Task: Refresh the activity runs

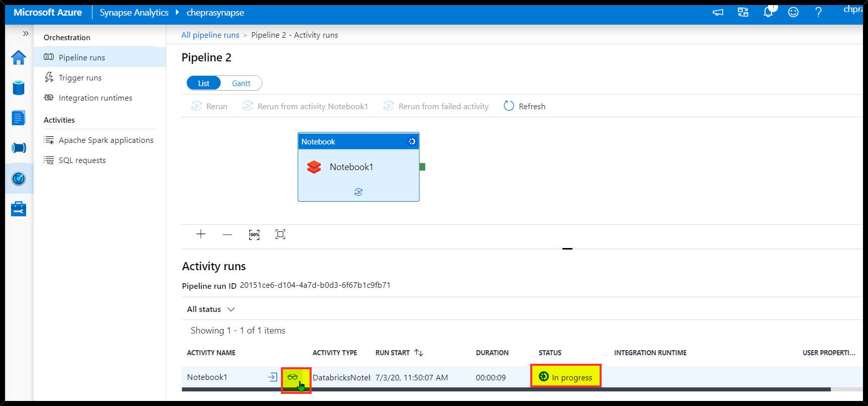Action: 524,106
